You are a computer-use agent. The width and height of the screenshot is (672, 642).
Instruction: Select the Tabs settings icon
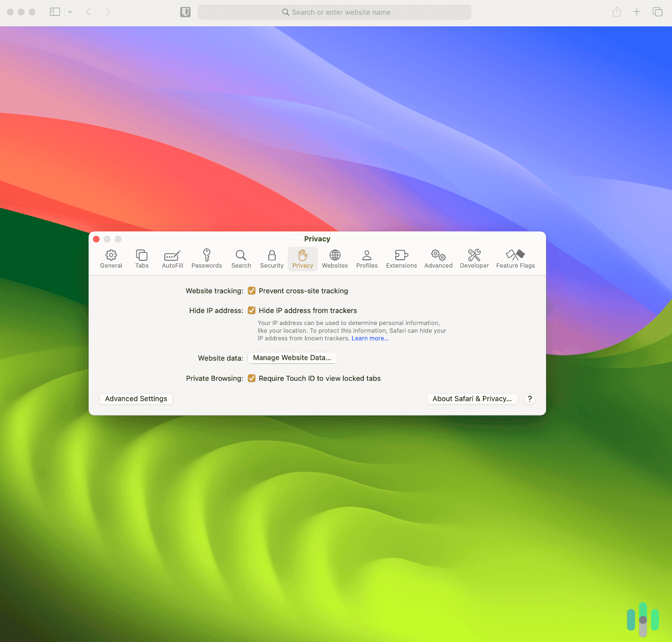142,258
